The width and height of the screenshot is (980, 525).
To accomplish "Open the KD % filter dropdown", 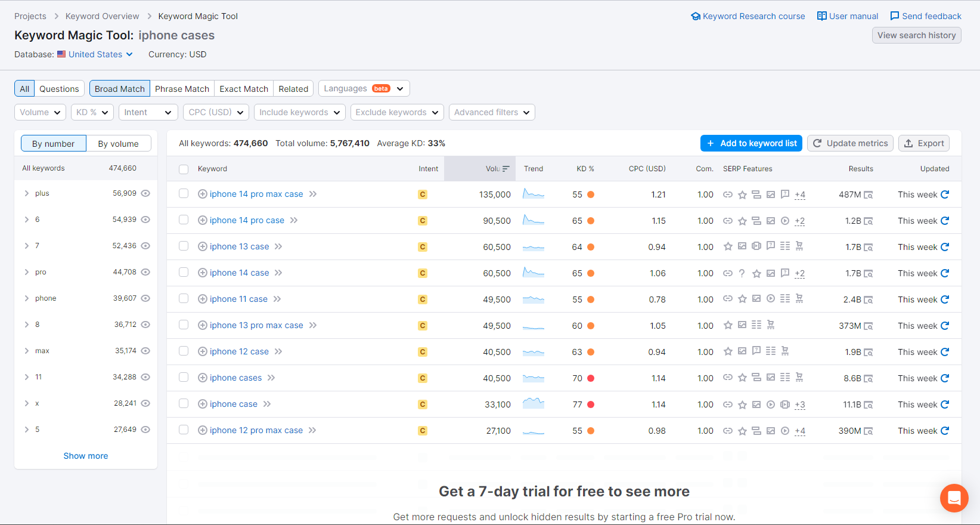I will click(x=92, y=112).
